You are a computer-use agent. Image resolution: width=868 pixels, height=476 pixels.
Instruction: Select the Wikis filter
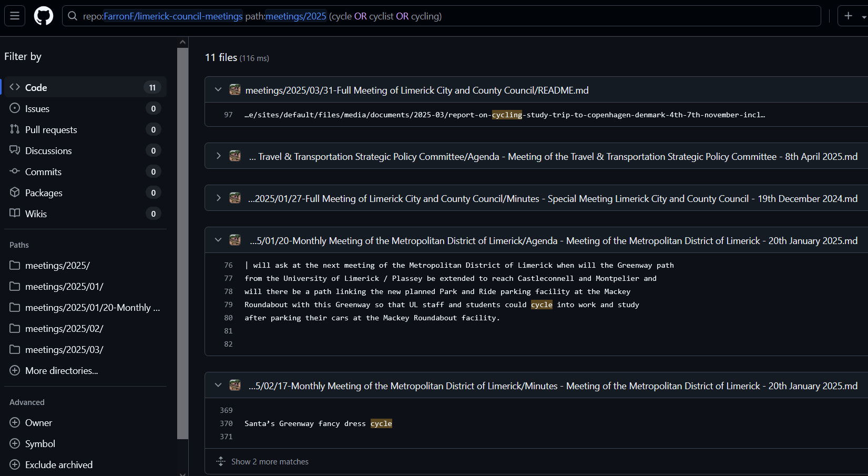click(x=85, y=214)
